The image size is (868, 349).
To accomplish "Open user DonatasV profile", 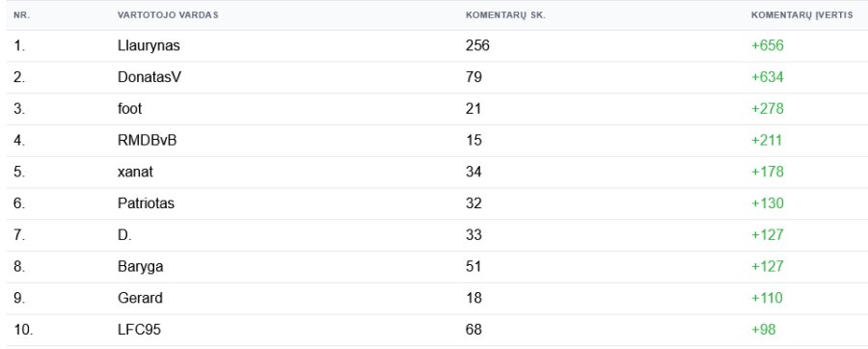I will 149,77.
